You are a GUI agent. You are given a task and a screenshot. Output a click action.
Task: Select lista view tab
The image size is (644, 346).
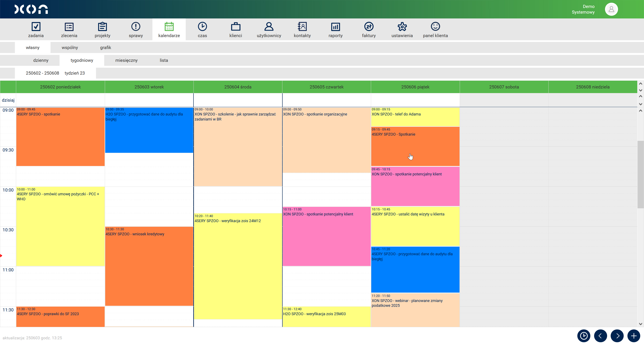pyautogui.click(x=164, y=60)
